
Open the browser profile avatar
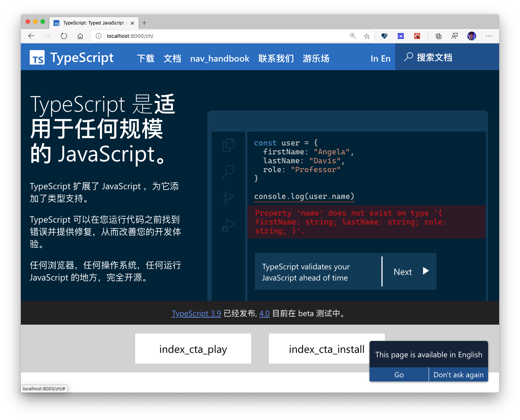tap(471, 36)
